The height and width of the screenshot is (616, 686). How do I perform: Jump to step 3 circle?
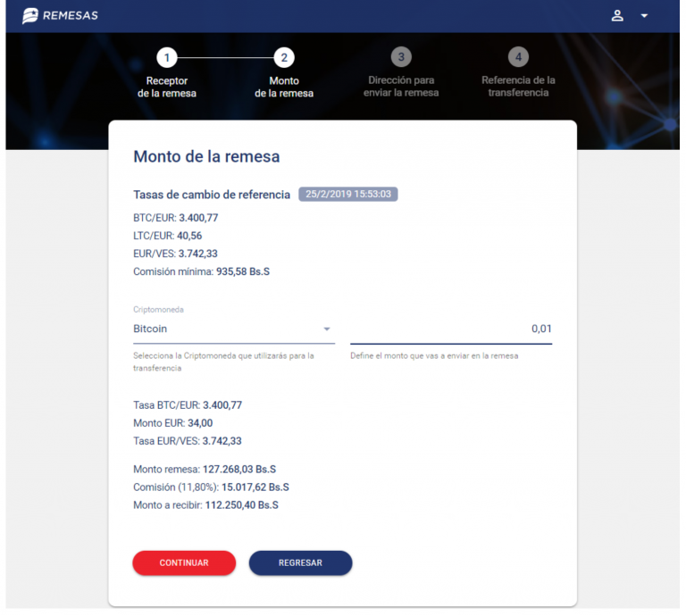click(401, 58)
